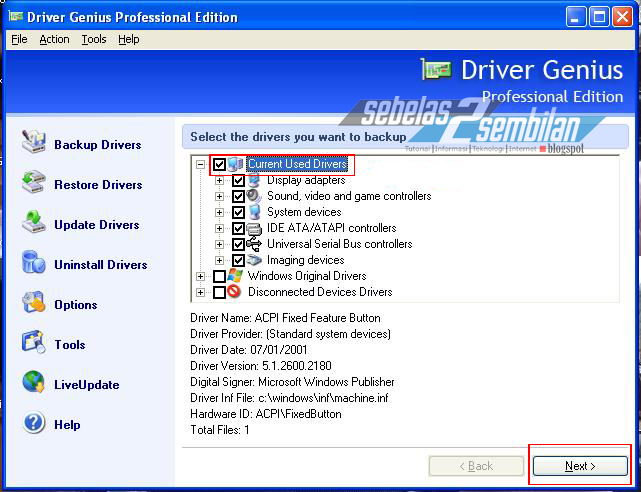Image resolution: width=641 pixels, height=492 pixels.
Task: Open the Tools menu in menu bar
Action: pyautogui.click(x=94, y=39)
